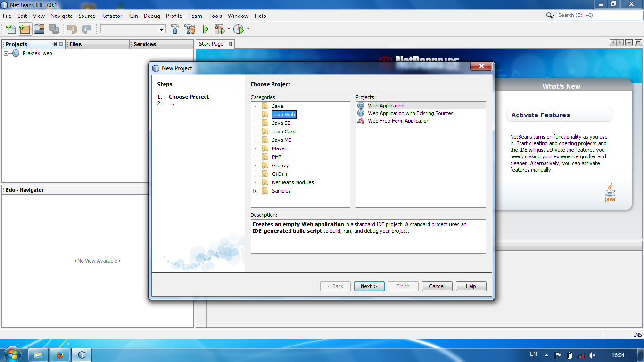
Task: Open the Windows Start menu
Action: (12, 354)
